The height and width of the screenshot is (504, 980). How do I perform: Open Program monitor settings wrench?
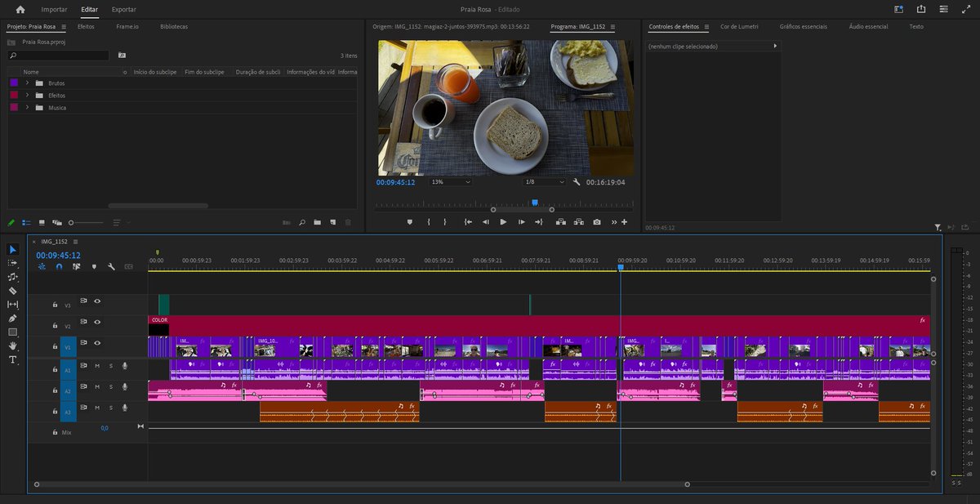[577, 182]
